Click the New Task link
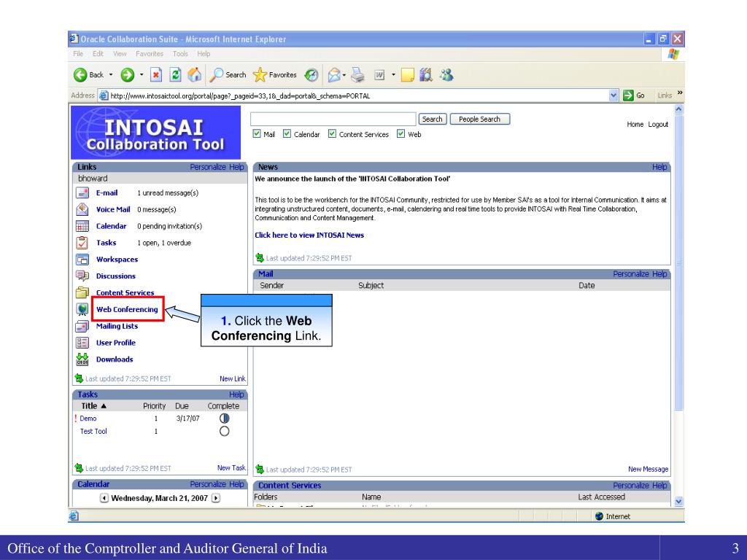Viewport: 747px width, 560px height. pos(231,467)
